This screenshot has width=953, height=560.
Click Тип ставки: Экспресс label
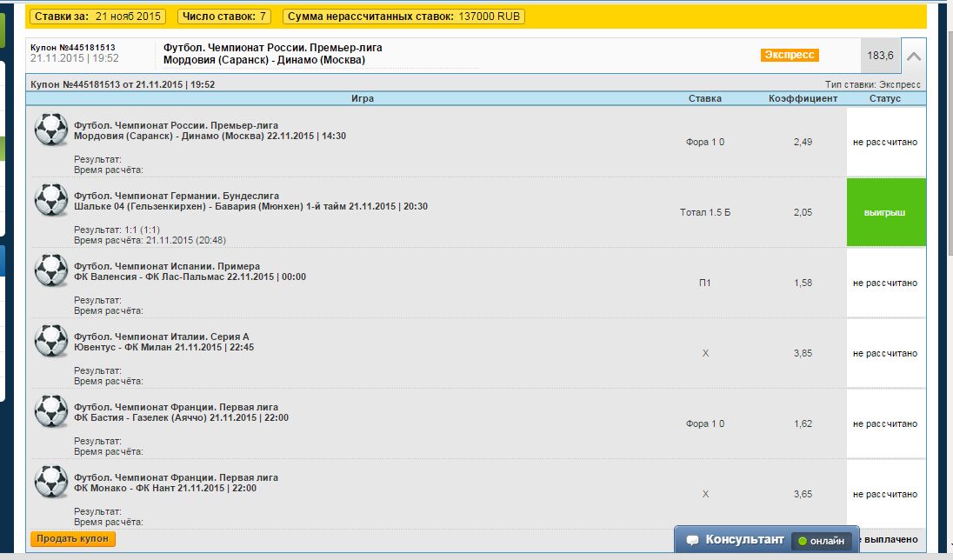click(x=873, y=85)
